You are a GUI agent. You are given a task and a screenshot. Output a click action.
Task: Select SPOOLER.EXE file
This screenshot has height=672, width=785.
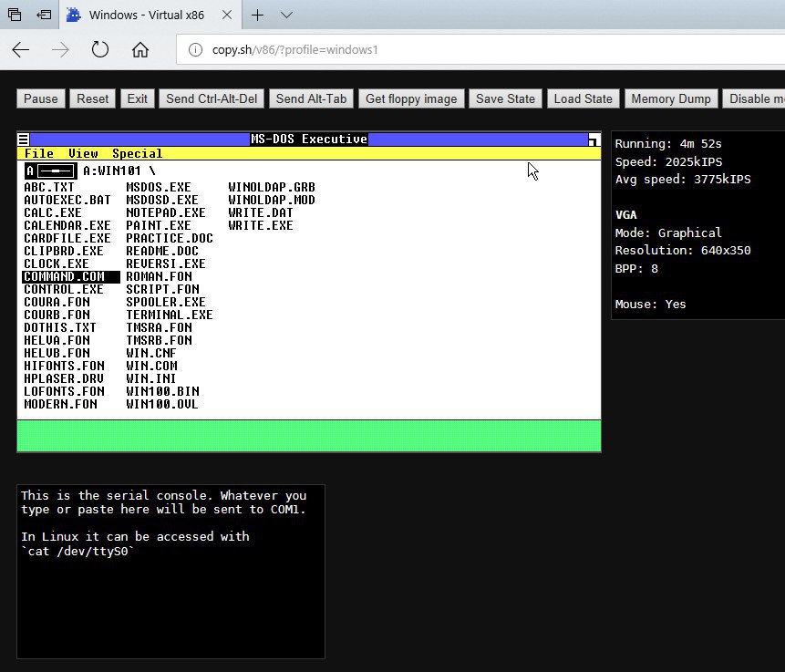[x=166, y=302]
